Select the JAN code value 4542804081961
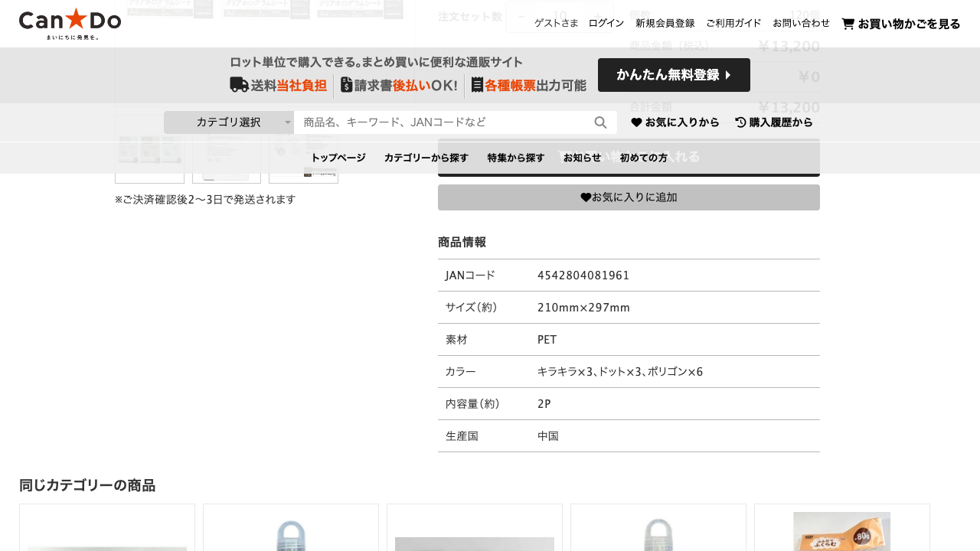This screenshot has height=551, width=980. pyautogui.click(x=583, y=275)
